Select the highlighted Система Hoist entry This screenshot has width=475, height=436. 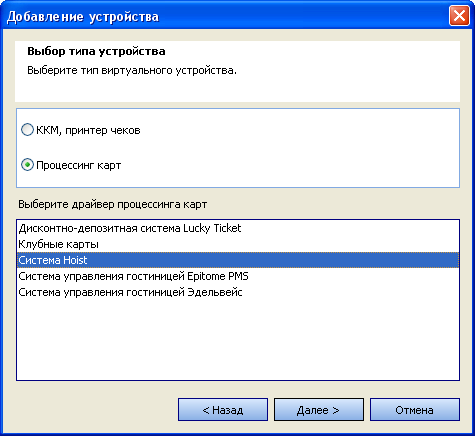coord(238,260)
